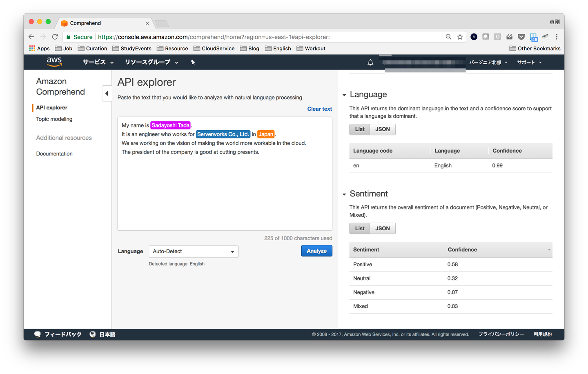Viewport: 588px width, 374px height.
Task: Switch Language results to List view
Action: [360, 129]
